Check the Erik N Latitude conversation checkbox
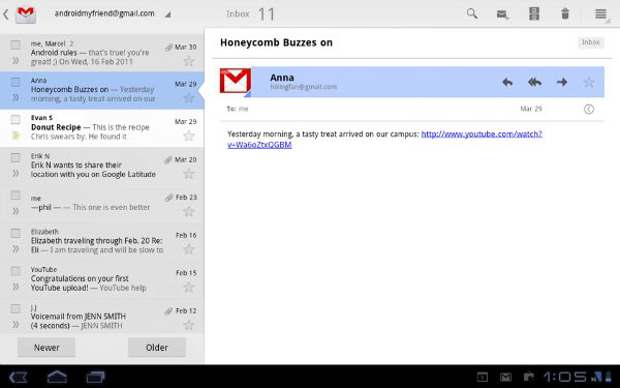The image size is (620, 388). (15, 157)
